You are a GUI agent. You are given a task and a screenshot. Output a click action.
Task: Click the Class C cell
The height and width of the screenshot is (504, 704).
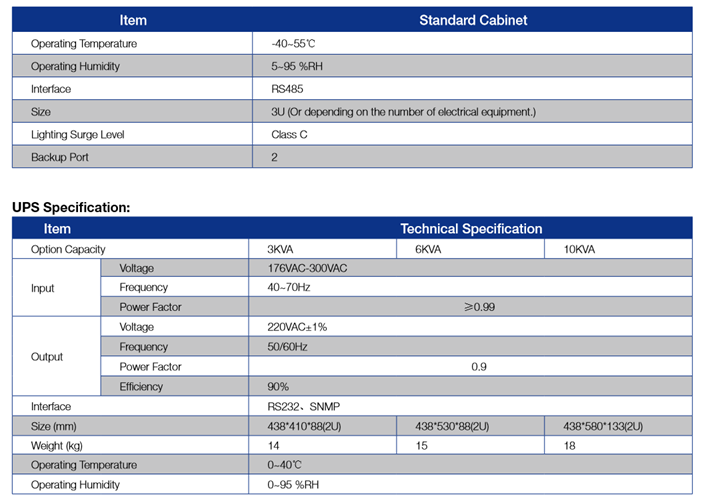point(291,134)
